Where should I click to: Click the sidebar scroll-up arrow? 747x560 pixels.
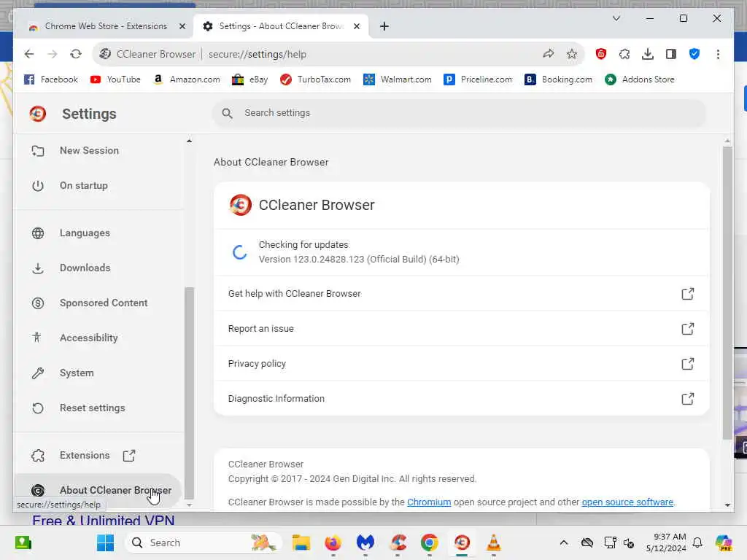coord(189,141)
